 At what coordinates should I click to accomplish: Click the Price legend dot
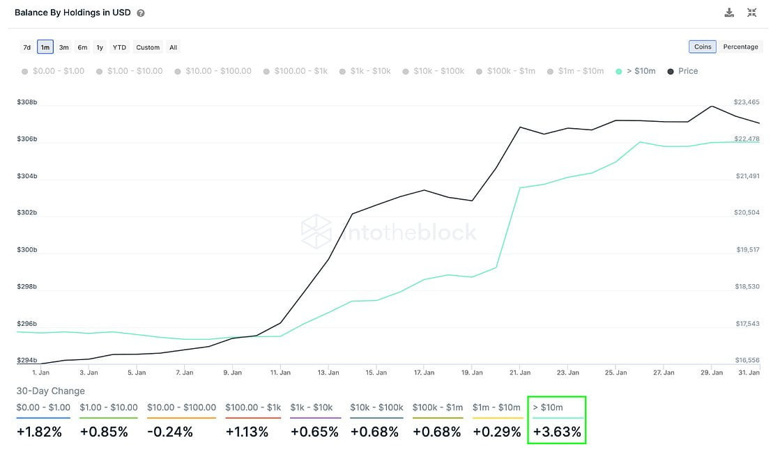670,72
